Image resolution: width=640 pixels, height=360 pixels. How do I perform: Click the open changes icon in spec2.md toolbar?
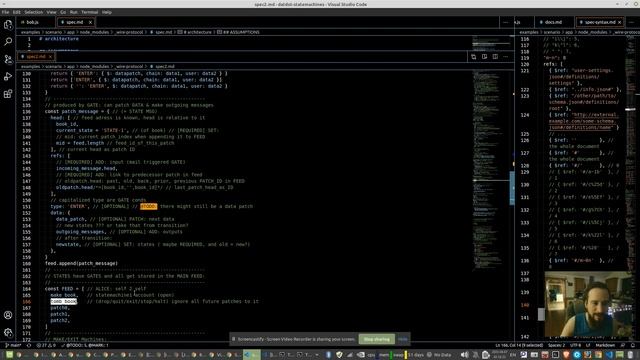point(473,57)
